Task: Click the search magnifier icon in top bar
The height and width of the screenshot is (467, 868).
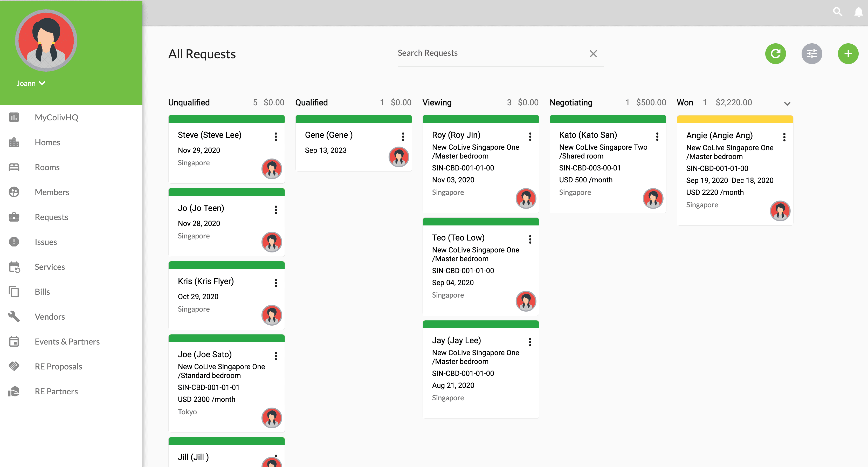Action: click(838, 12)
